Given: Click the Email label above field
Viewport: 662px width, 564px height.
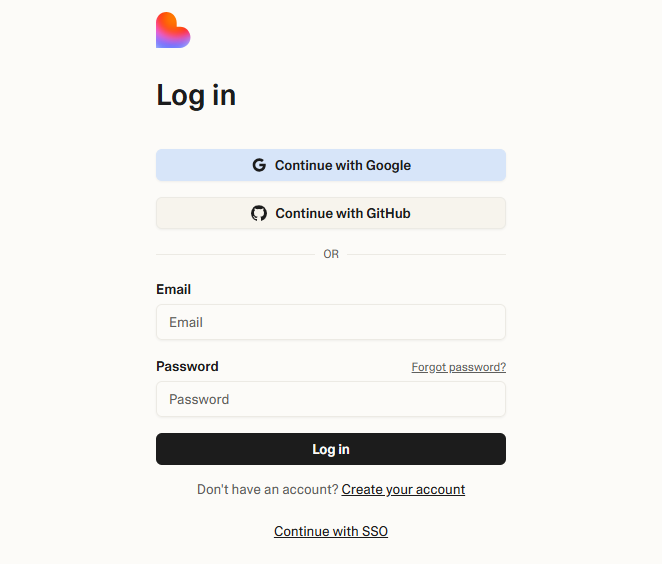Looking at the screenshot, I should [174, 290].
